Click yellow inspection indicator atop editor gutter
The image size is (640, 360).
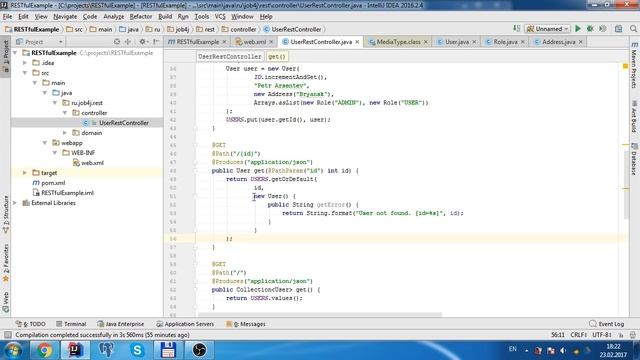pyautogui.click(x=625, y=66)
